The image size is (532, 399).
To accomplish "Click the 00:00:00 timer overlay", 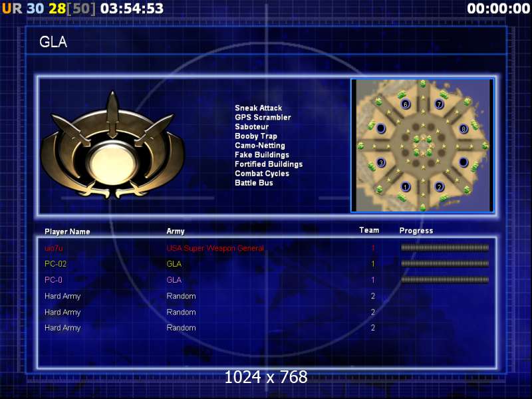I will (498, 9).
